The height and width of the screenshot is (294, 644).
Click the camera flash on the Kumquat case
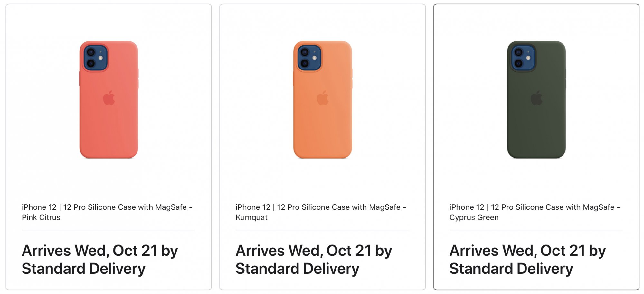(x=315, y=58)
